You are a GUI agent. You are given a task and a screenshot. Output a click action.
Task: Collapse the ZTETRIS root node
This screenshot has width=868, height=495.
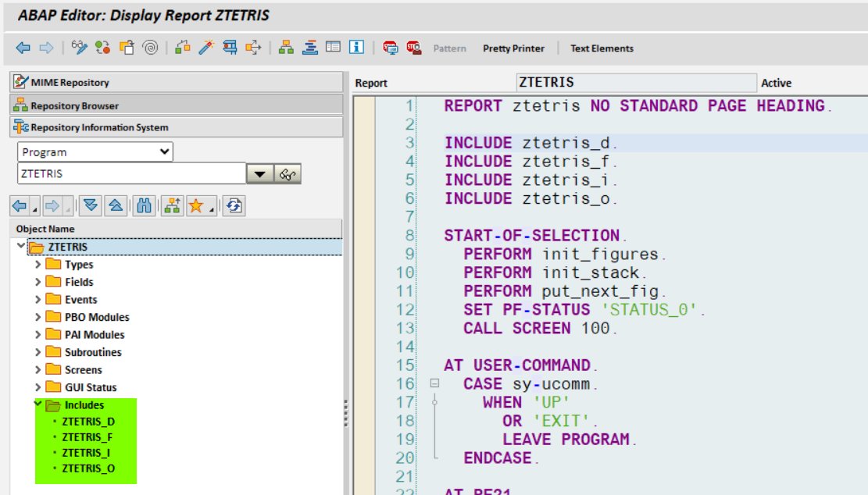(21, 246)
